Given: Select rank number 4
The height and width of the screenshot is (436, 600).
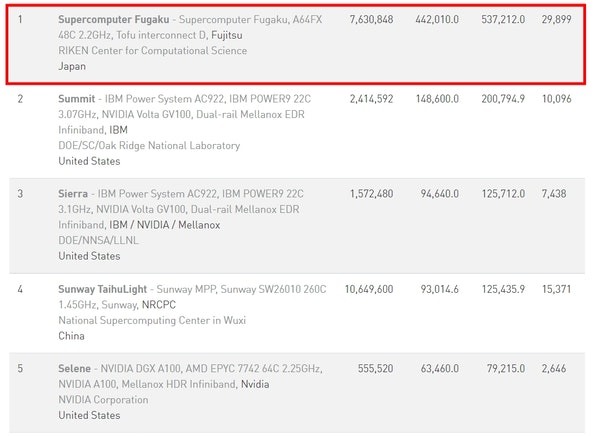Looking at the screenshot, I should click(20, 289).
